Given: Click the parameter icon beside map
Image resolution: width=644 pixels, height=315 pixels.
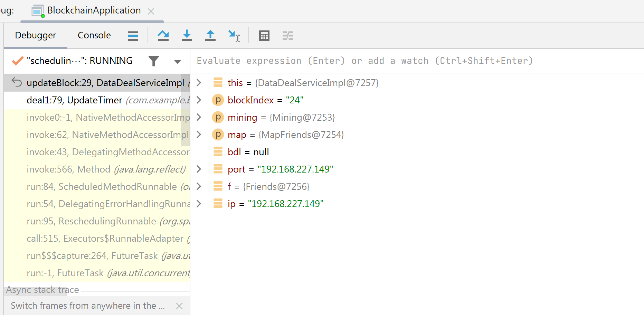Looking at the screenshot, I should tap(218, 135).
